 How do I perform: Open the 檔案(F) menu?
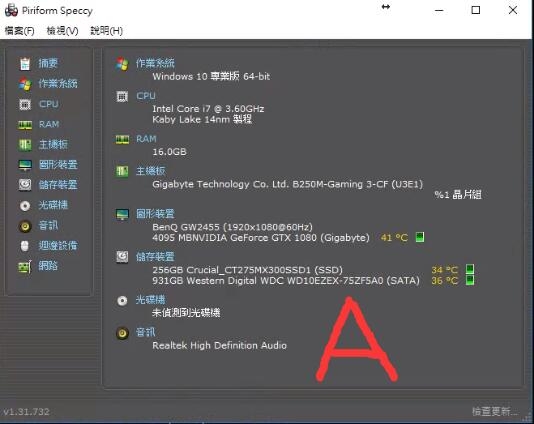(19, 31)
